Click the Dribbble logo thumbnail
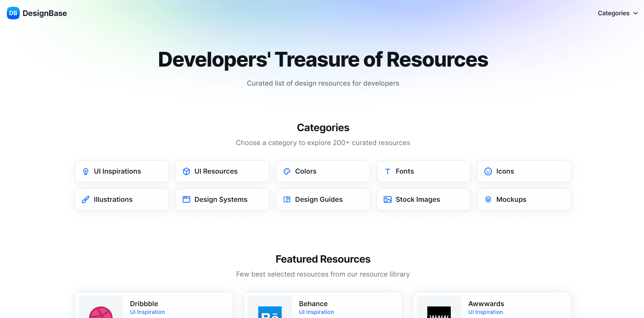Image resolution: width=644 pixels, height=318 pixels. (101, 311)
